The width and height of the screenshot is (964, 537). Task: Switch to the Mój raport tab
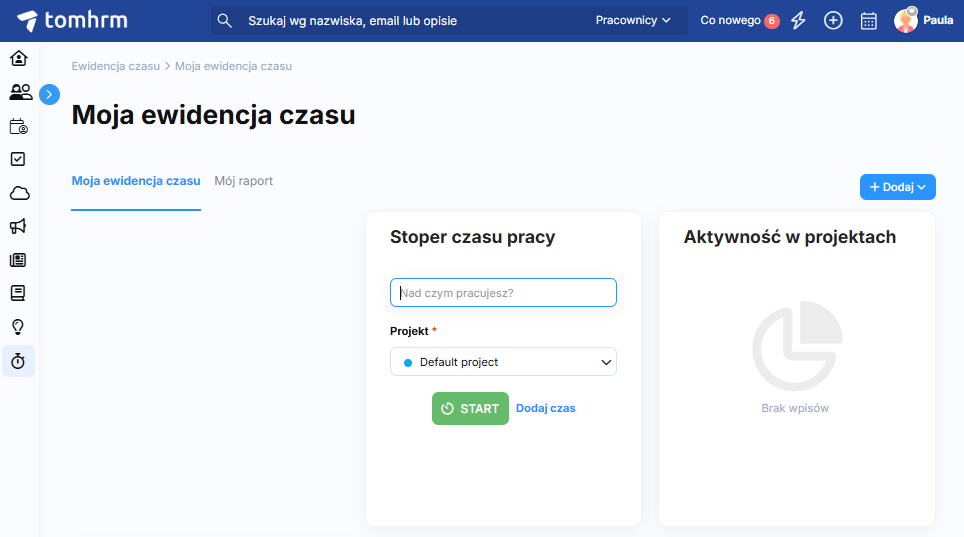click(244, 181)
